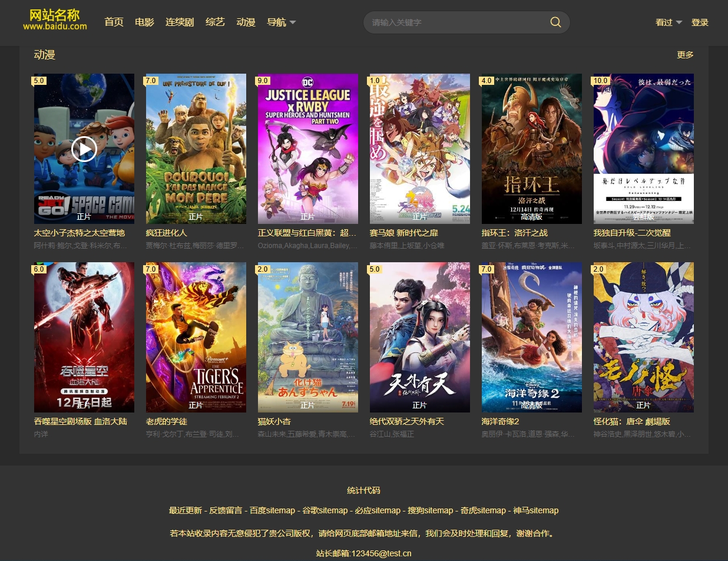Click the search magnifier icon
This screenshot has width=728, height=561.
[x=555, y=22]
